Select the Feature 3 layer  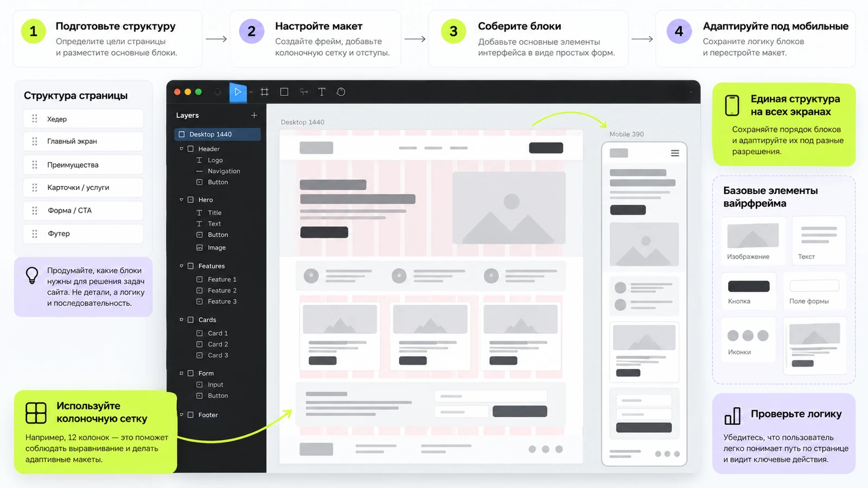(216, 301)
